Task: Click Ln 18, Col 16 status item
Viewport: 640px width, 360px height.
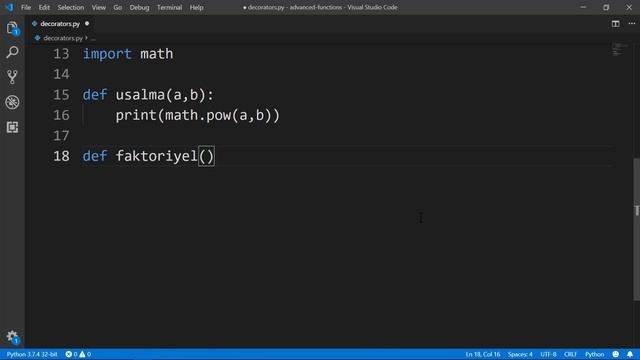Action: 483,354
